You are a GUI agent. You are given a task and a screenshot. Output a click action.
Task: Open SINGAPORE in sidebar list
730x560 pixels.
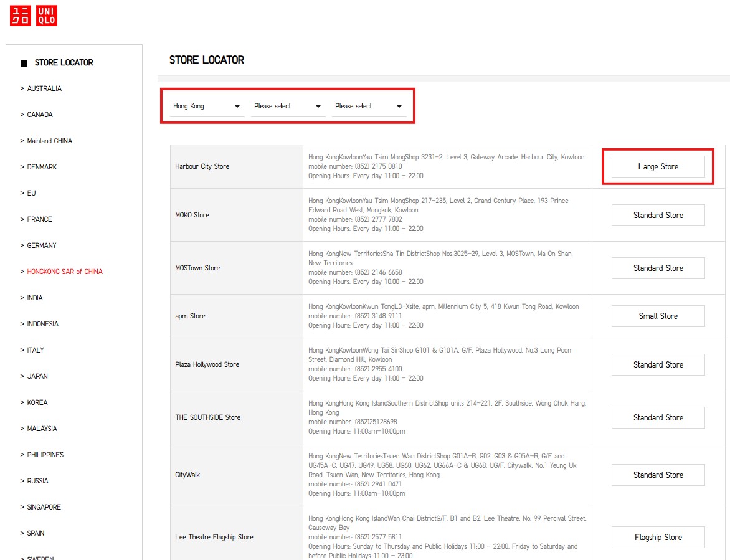pyautogui.click(x=44, y=507)
